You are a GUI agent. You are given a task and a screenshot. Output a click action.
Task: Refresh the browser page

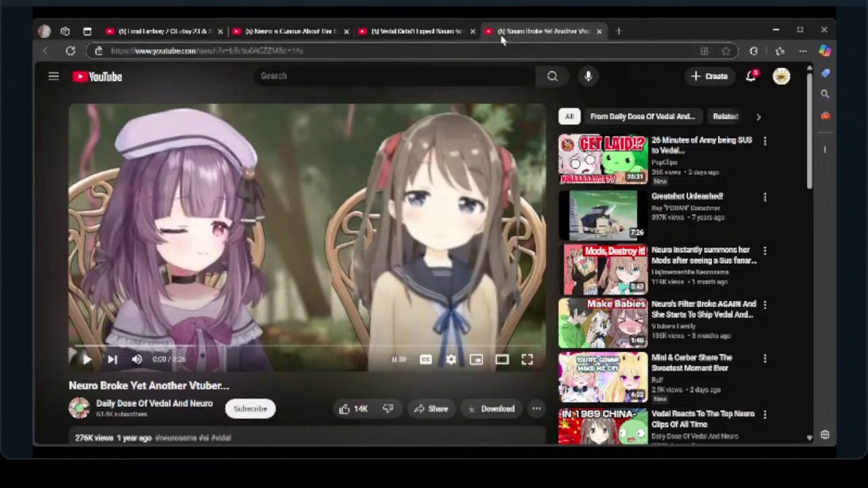[x=70, y=51]
